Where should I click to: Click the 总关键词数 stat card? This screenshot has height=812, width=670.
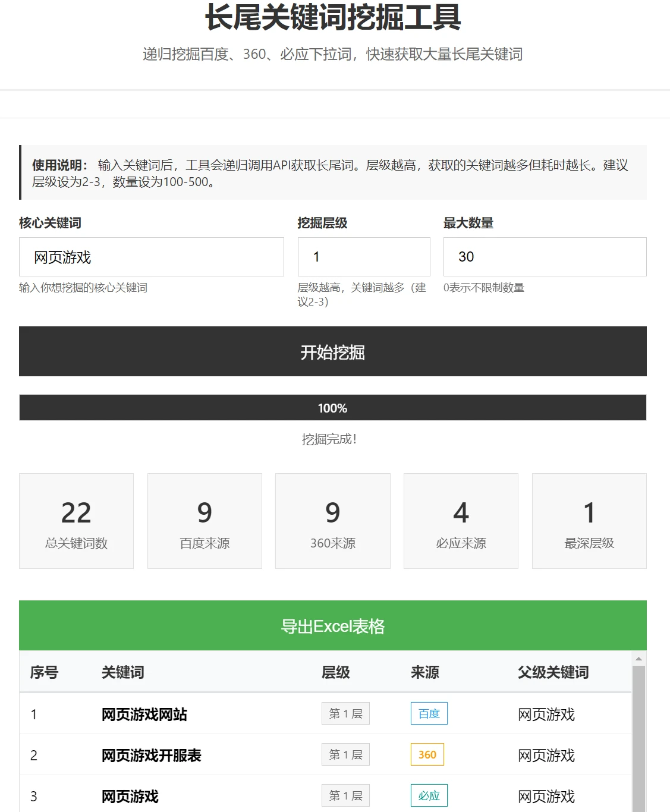76,521
